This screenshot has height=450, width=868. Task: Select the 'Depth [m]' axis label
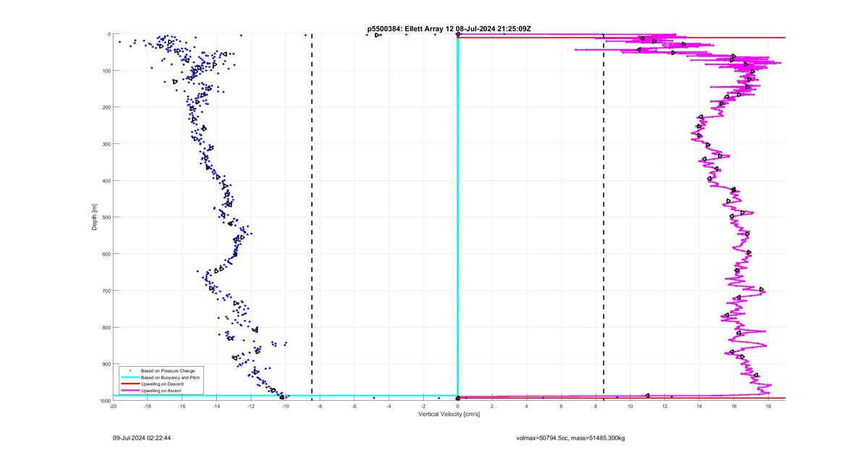pyautogui.click(x=95, y=217)
